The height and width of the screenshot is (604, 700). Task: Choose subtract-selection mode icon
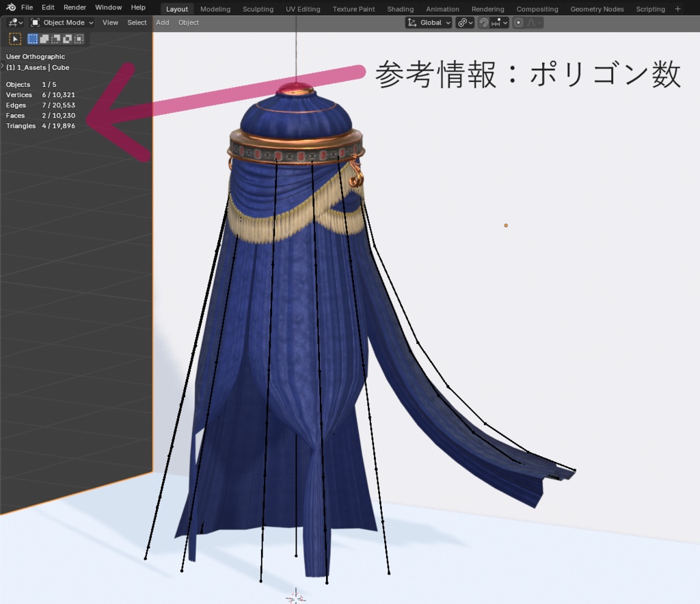56,39
